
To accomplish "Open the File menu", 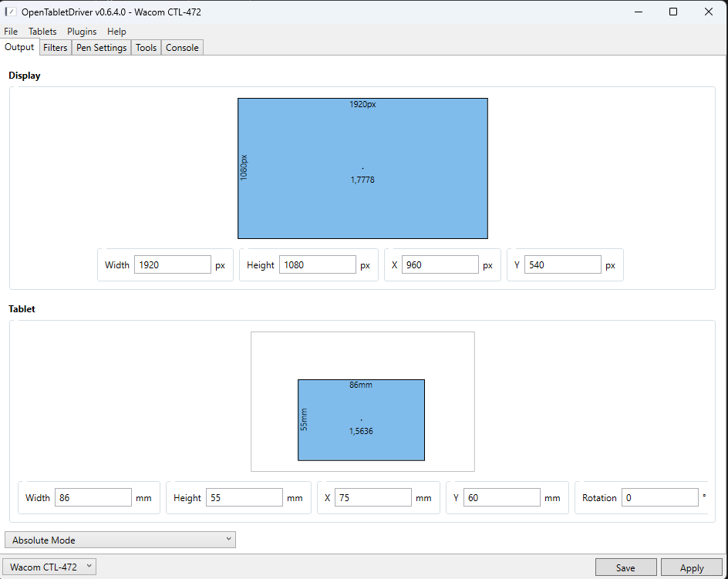I will coord(11,32).
